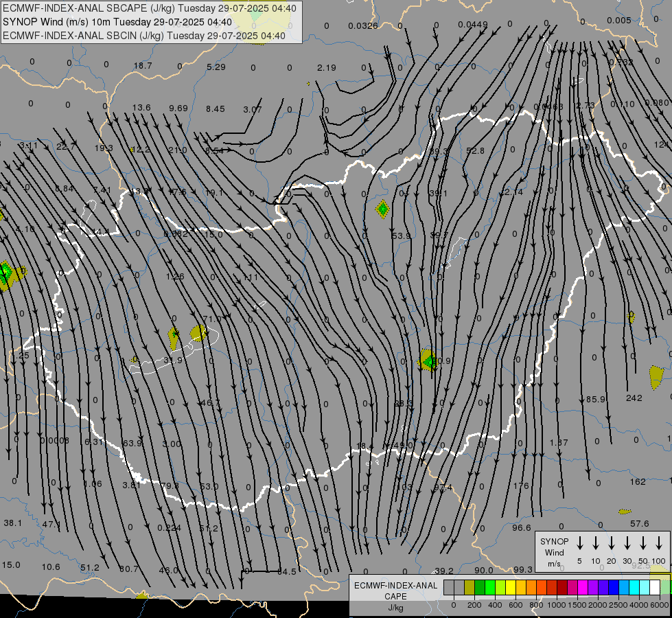Click the map value 31.9
The image size is (672, 618).
(x=173, y=360)
